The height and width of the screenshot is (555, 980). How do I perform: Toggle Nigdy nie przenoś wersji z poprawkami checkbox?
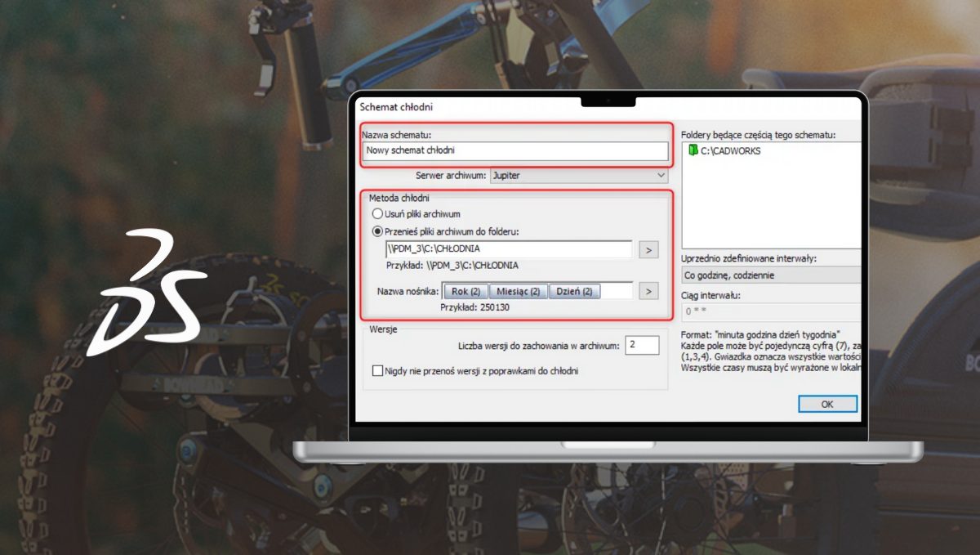377,371
